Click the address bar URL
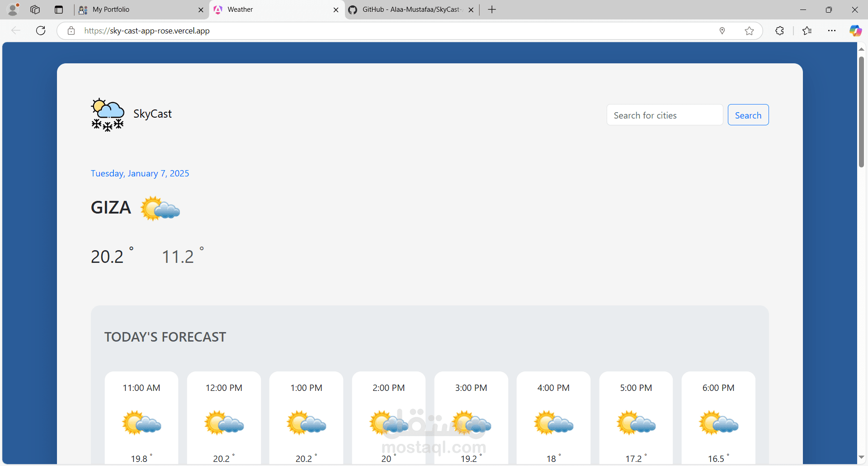The width and height of the screenshot is (868, 466). pyautogui.click(x=147, y=31)
